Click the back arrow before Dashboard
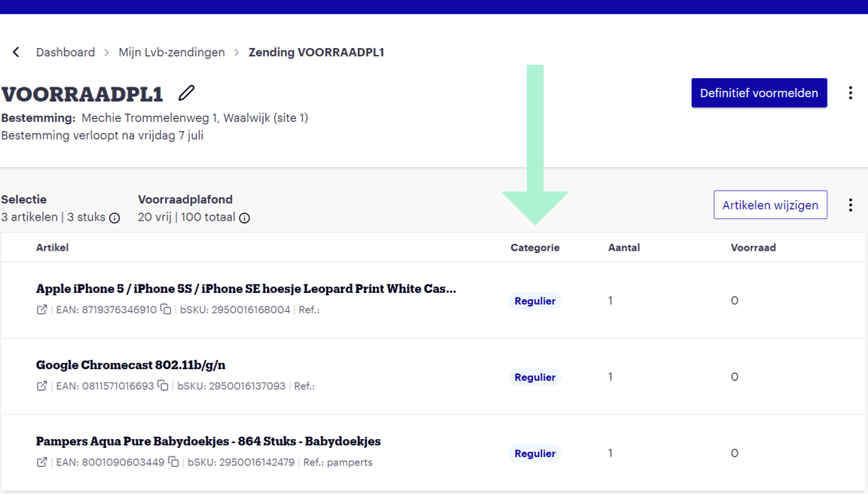This screenshot has width=868, height=494. [x=16, y=52]
